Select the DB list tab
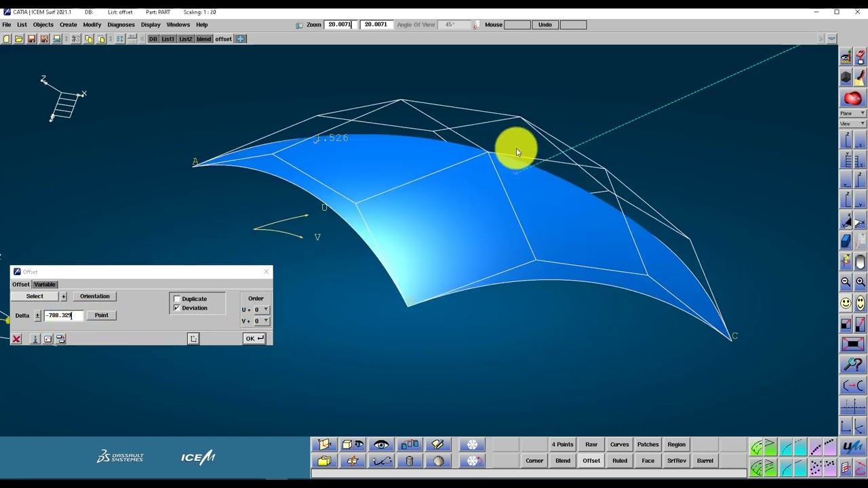Screen dimensions: 868x488 coord(153,39)
